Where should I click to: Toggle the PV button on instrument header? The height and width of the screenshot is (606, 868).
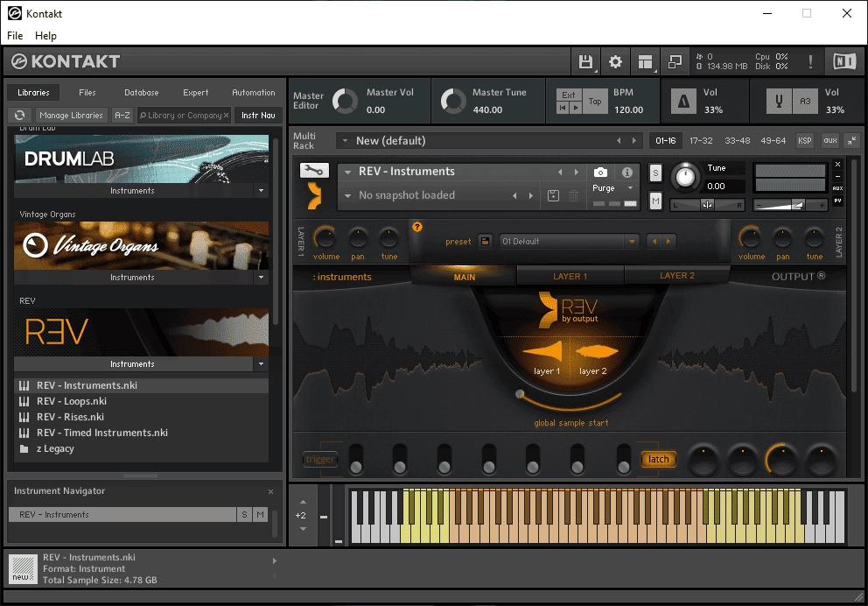tap(837, 201)
